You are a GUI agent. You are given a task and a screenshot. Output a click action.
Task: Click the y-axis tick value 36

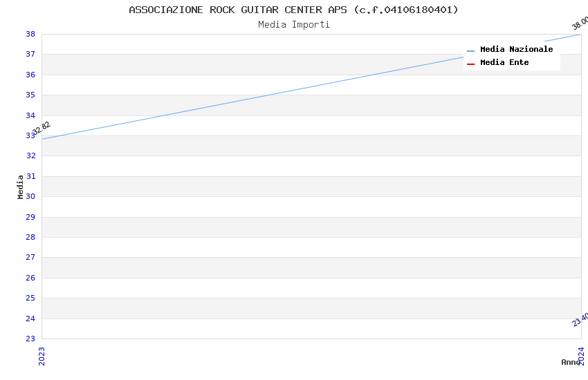point(30,75)
